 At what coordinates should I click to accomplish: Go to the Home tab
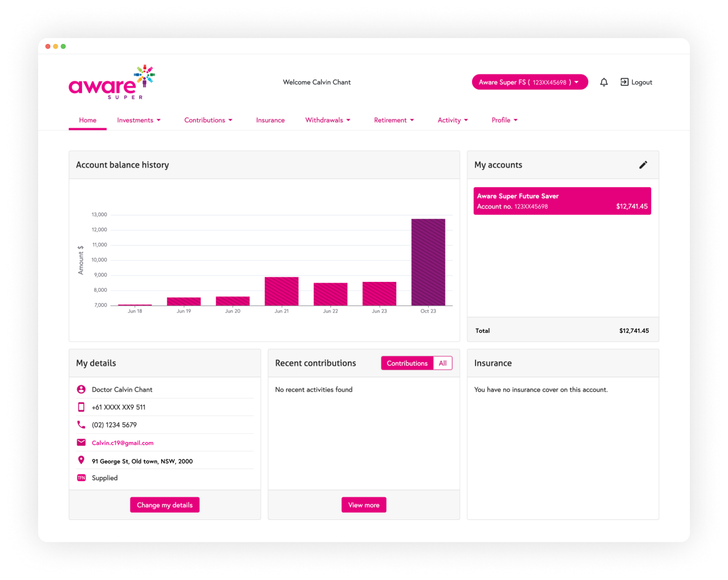point(88,120)
